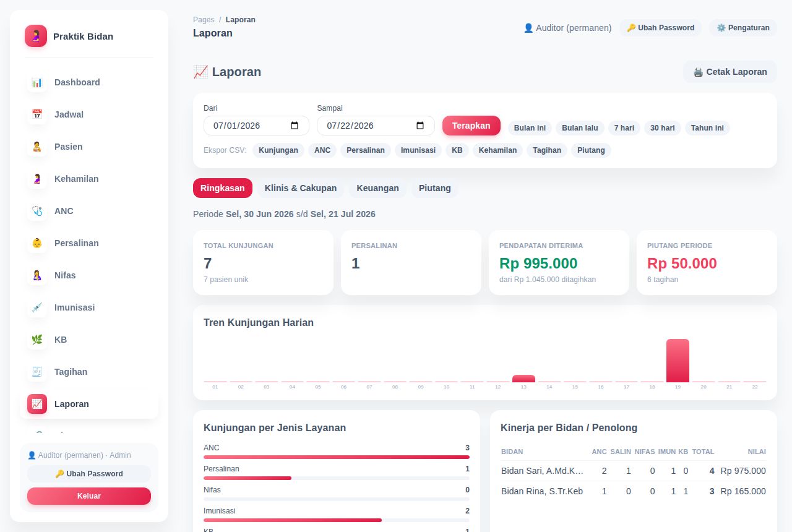Click Bidan Rina, S.Tr.Keb row name

[542, 491]
